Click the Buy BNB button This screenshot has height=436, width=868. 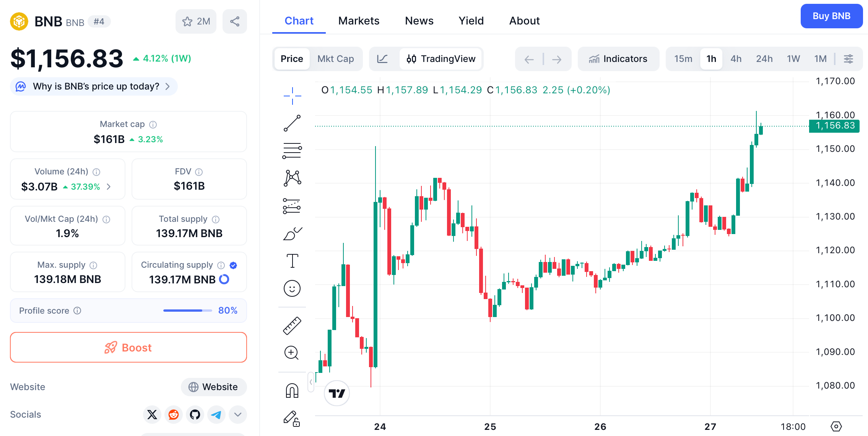[831, 16]
